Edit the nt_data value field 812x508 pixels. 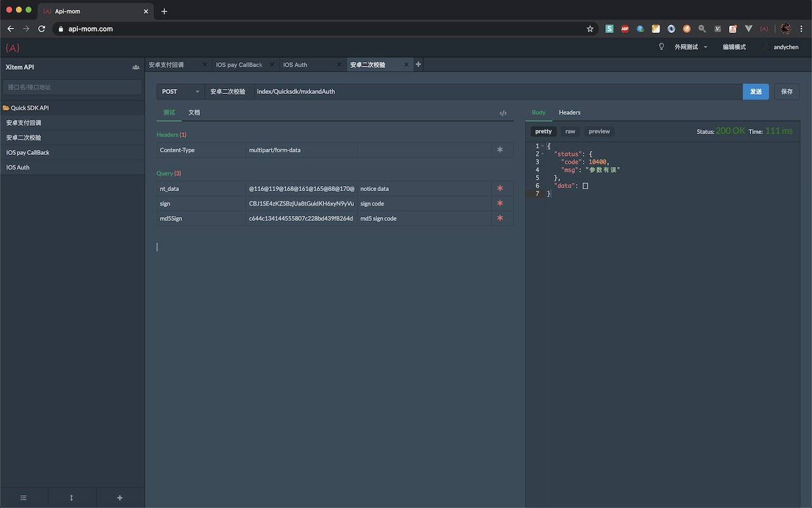coord(302,189)
